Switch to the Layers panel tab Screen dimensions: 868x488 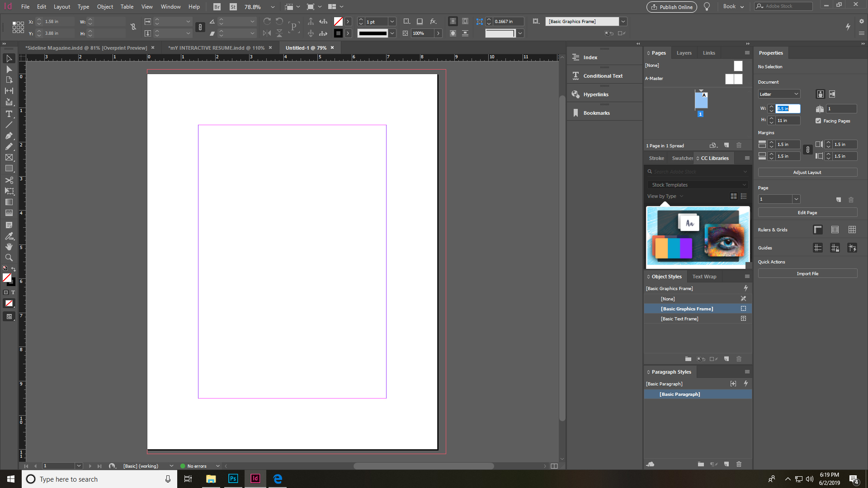point(684,53)
